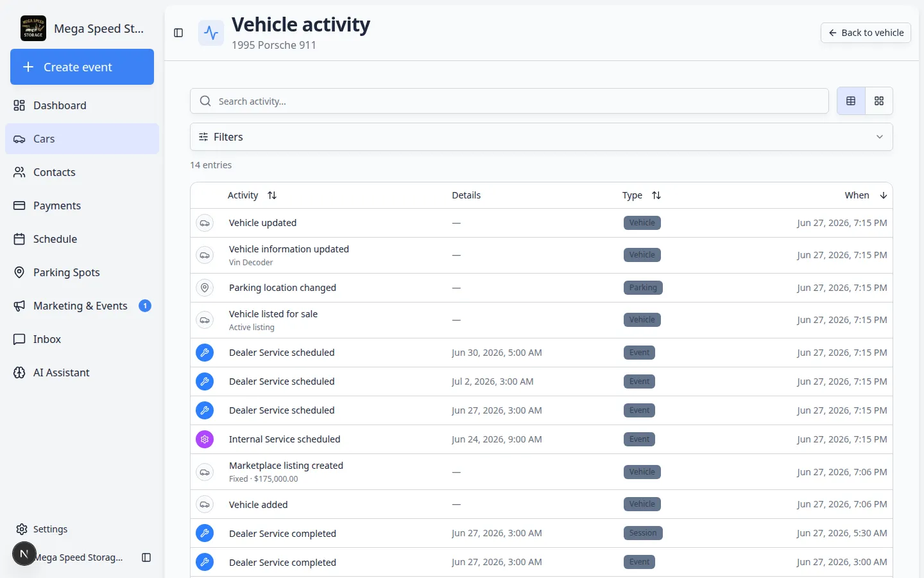Click the Parking Spots pin icon
The height and width of the screenshot is (578, 924).
(x=19, y=272)
